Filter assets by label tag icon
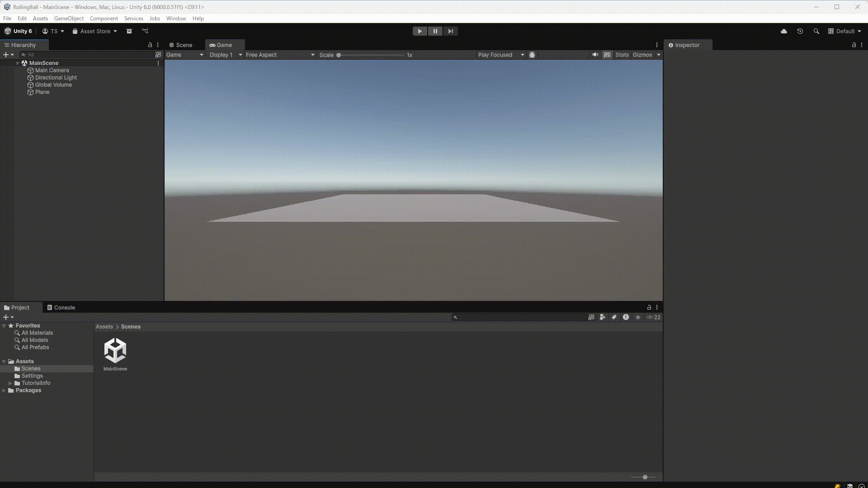The height and width of the screenshot is (488, 868). click(614, 317)
